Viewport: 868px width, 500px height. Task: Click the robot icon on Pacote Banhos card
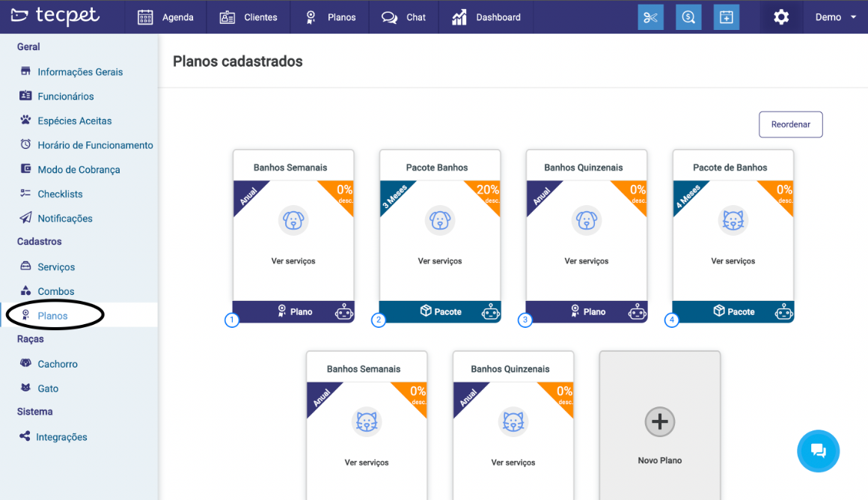[x=490, y=311]
